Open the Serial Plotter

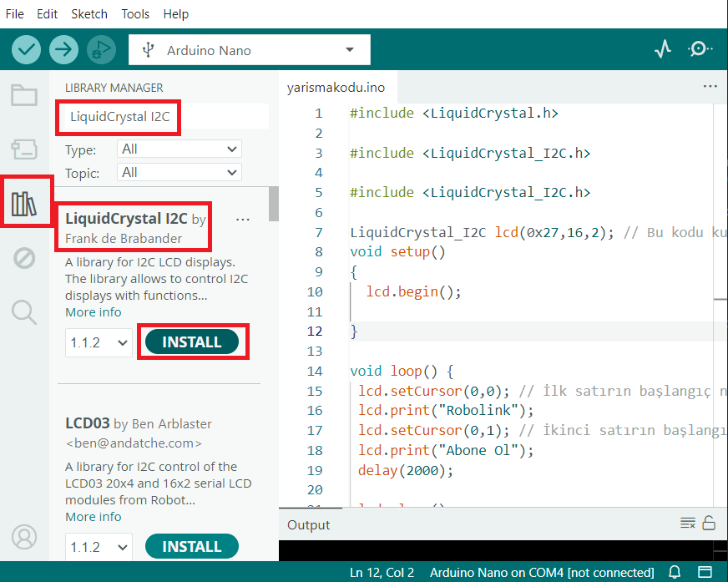663,50
